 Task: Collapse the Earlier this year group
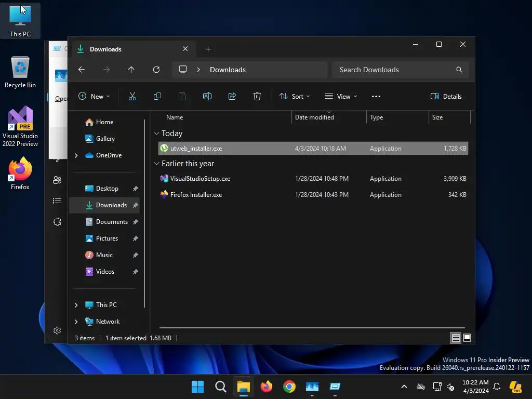156,164
